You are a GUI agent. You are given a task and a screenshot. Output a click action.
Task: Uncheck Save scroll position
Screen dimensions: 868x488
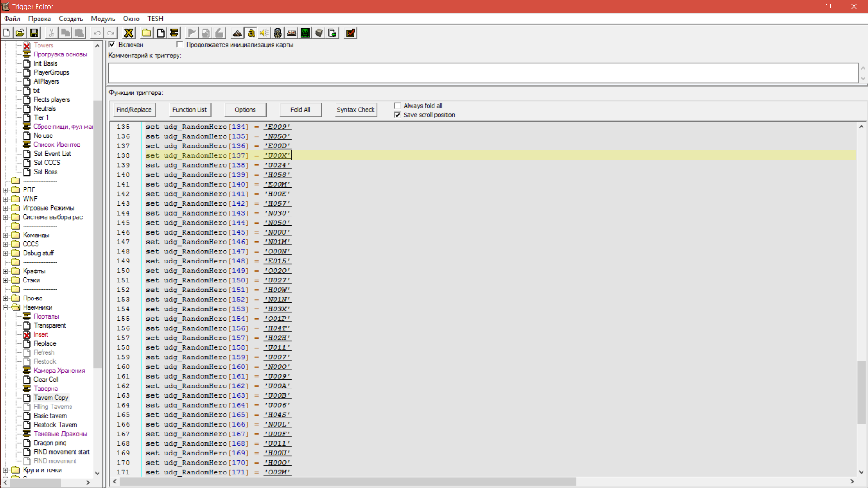(397, 115)
